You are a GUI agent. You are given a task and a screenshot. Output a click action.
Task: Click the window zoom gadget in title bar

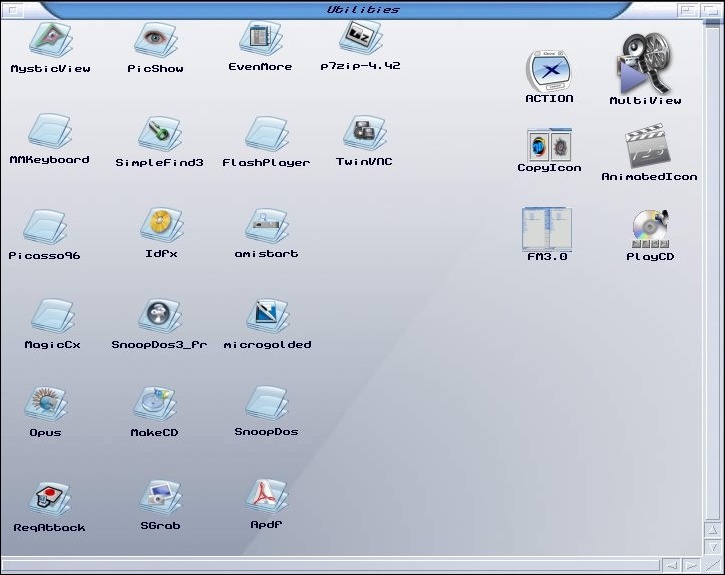coord(688,10)
